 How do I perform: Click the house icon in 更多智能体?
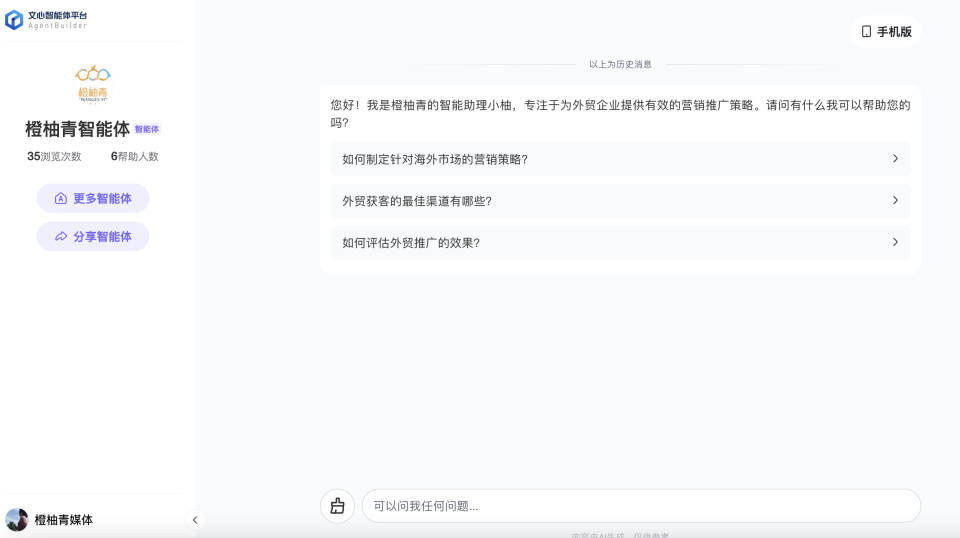tap(61, 198)
